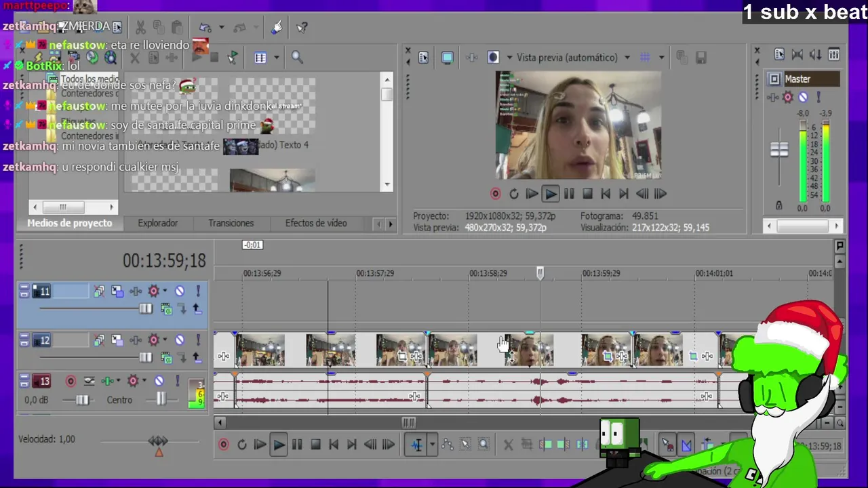This screenshot has width=868, height=488.
Task: Open the Vista previa (automático) quality dropdown
Action: 627,58
